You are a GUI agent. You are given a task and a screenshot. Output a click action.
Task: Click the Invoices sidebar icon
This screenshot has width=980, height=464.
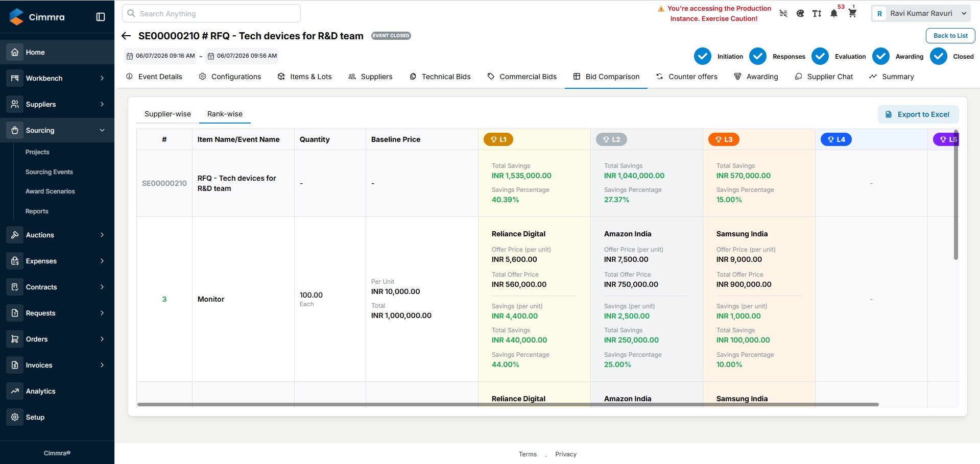pos(15,365)
